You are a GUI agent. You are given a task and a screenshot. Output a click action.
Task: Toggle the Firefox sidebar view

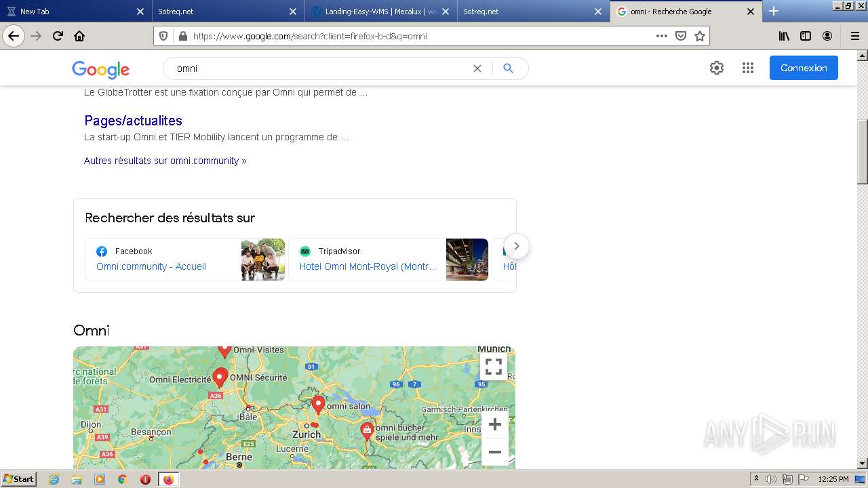click(806, 36)
